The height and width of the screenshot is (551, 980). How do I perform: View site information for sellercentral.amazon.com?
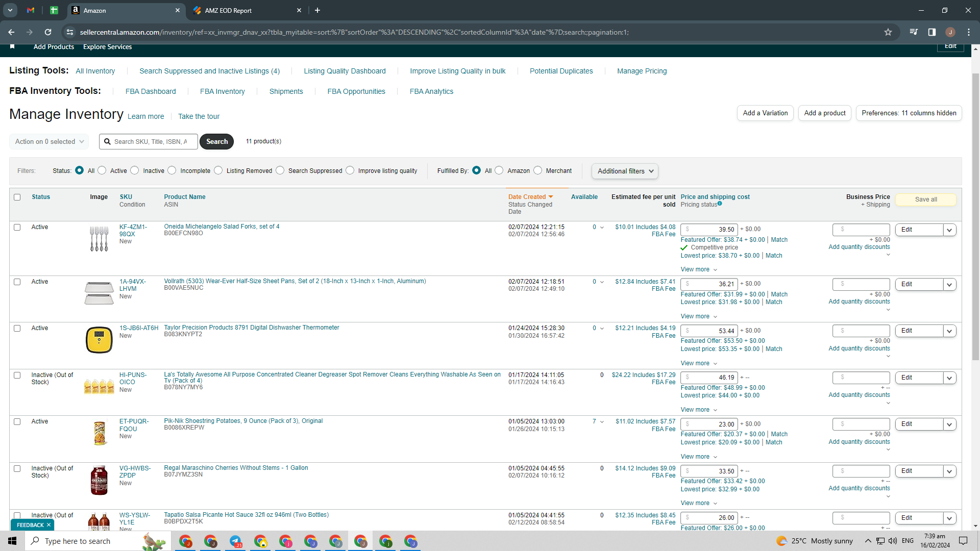pyautogui.click(x=70, y=32)
